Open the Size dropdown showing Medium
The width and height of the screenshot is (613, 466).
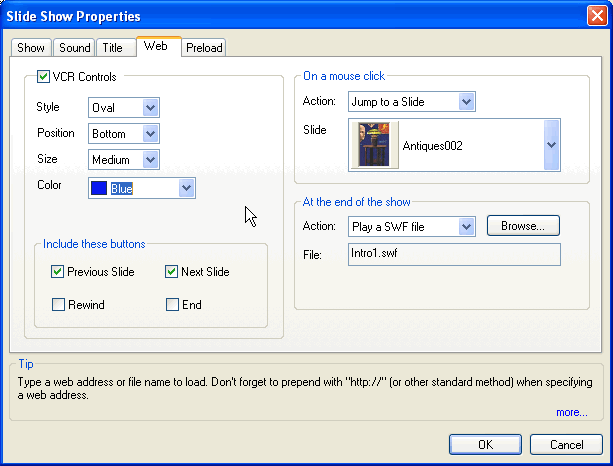124,160
